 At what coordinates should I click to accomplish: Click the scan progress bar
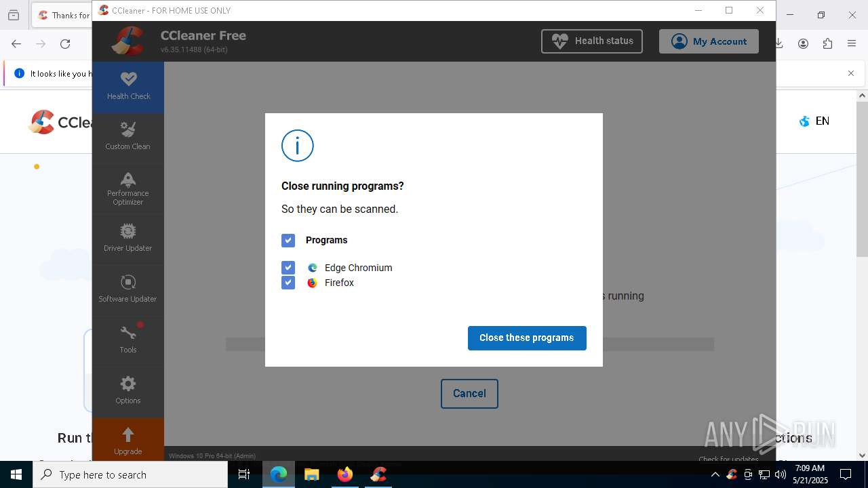point(469,344)
